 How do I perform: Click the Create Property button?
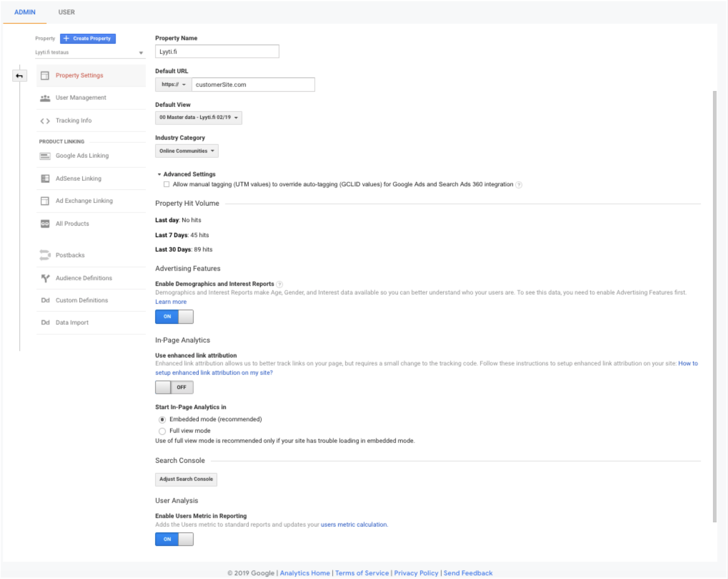point(88,38)
